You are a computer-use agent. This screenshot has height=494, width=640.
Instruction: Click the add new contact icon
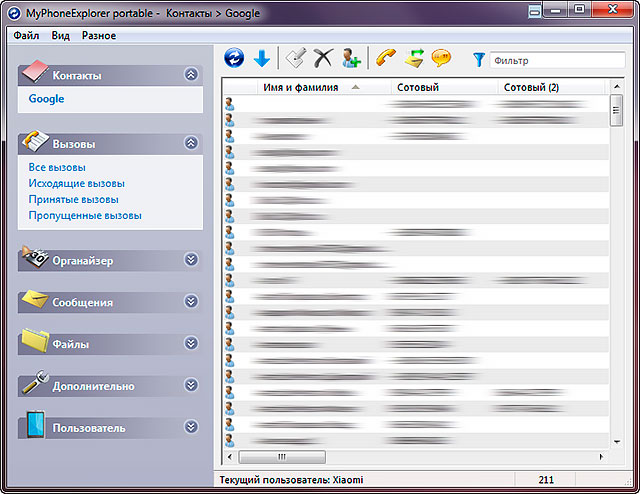point(351,58)
